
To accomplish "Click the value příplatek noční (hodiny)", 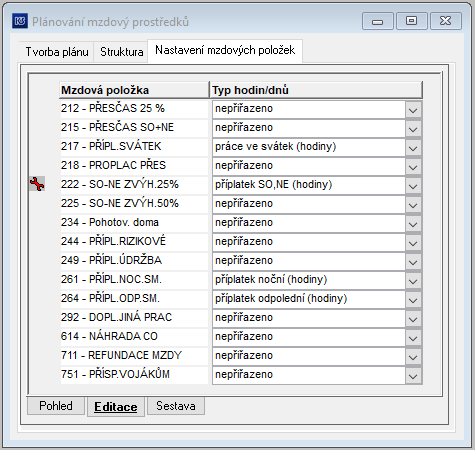I will 271,280.
